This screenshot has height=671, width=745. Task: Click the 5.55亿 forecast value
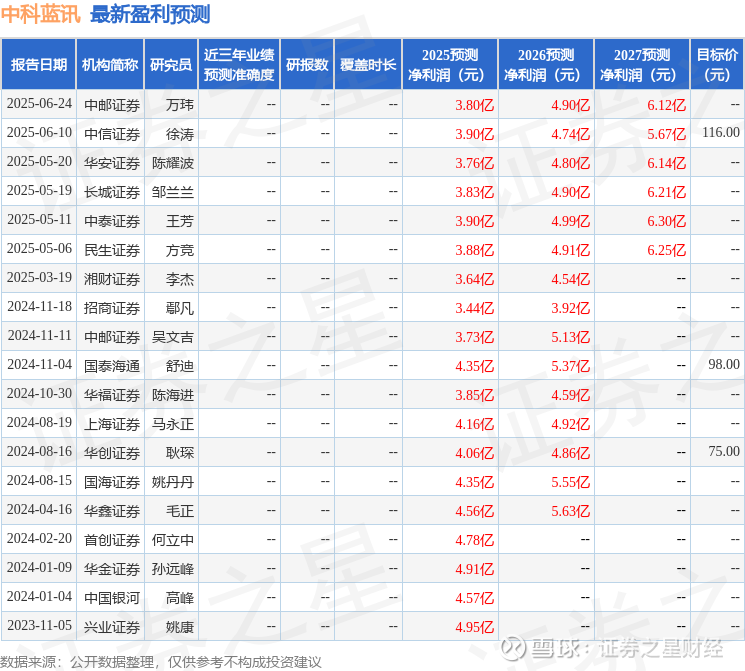tap(571, 482)
